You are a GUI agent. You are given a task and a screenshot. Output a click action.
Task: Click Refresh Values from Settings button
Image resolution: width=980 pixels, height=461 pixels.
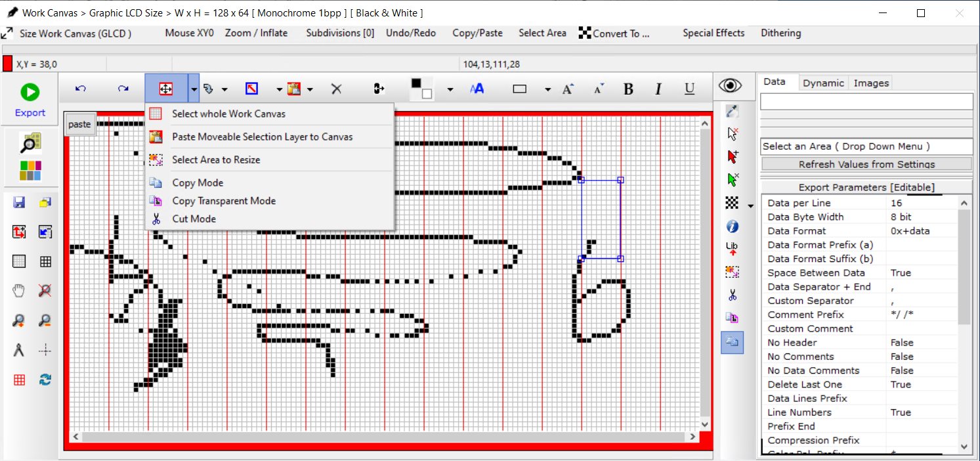click(x=866, y=164)
